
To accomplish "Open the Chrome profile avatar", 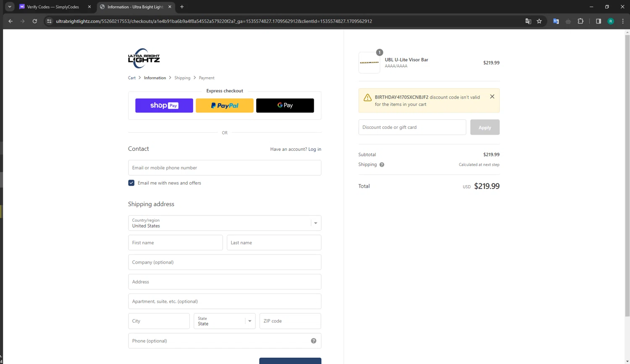I will (x=611, y=21).
